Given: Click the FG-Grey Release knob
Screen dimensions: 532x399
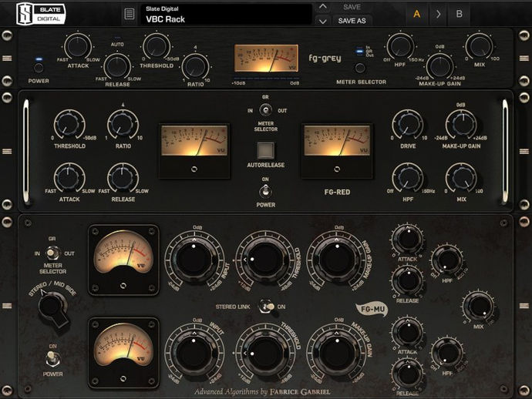Looking at the screenshot, I should (117, 66).
